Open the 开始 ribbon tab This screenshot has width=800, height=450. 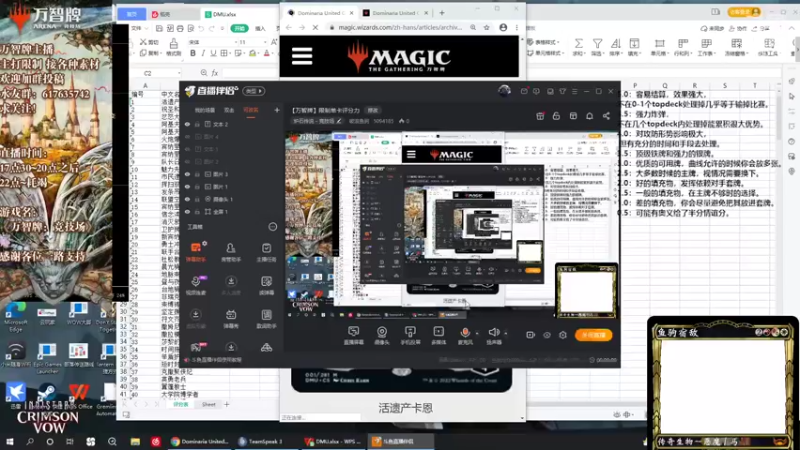pos(239,29)
